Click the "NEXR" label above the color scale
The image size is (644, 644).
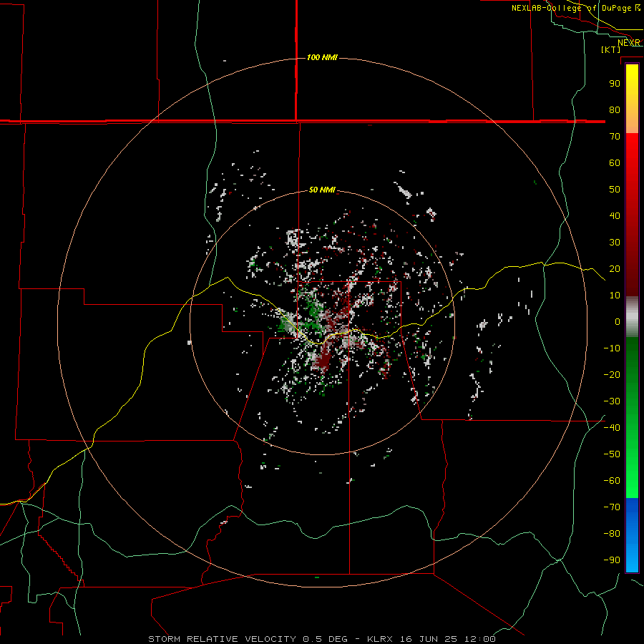click(x=629, y=43)
